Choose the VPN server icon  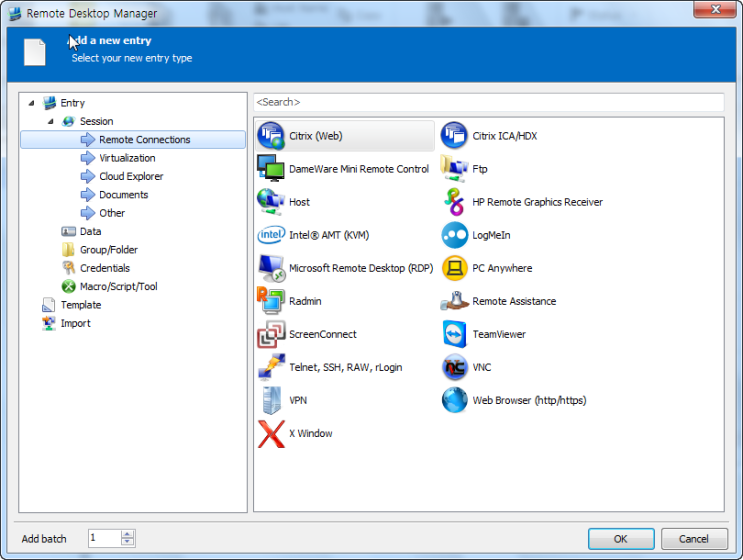(271, 400)
